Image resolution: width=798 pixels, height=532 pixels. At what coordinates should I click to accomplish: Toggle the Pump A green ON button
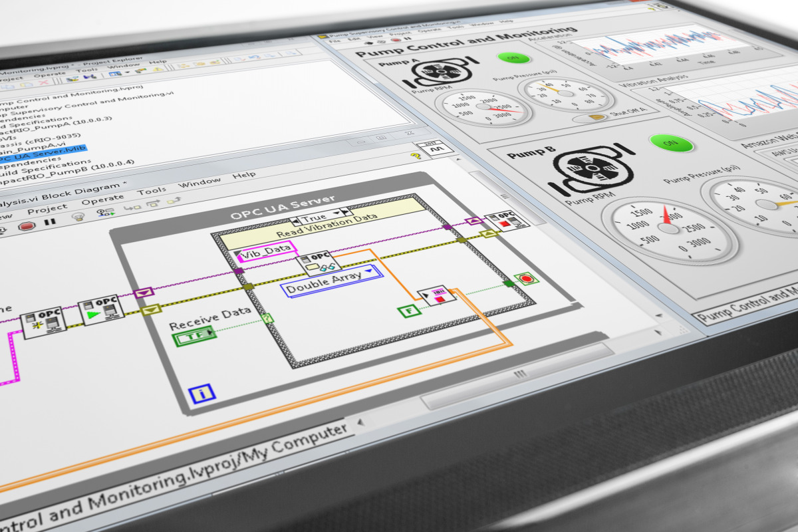click(x=509, y=57)
